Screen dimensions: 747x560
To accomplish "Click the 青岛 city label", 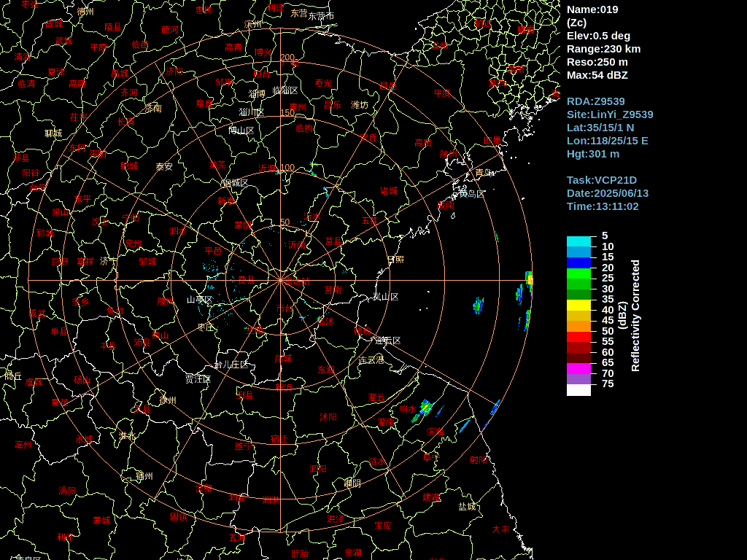I will [x=484, y=173].
